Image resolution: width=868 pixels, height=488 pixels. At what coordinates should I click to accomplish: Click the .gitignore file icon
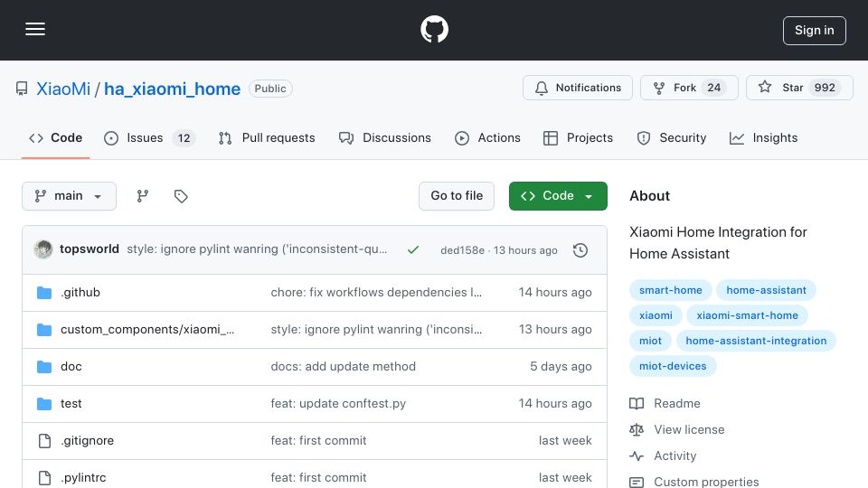pos(44,441)
